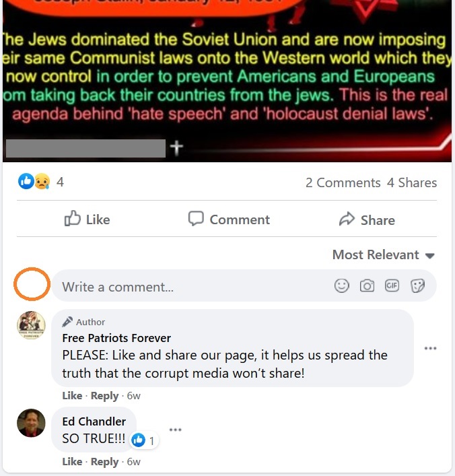
Task: Like the post with the Like button
Action: click(87, 219)
